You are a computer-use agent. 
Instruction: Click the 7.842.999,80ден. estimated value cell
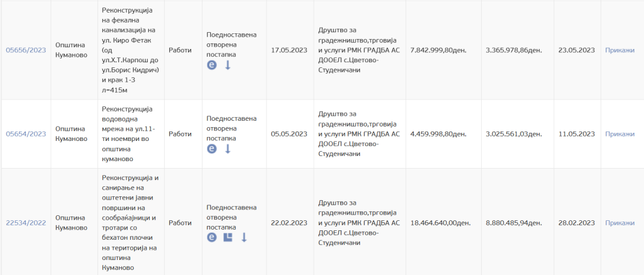click(438, 50)
